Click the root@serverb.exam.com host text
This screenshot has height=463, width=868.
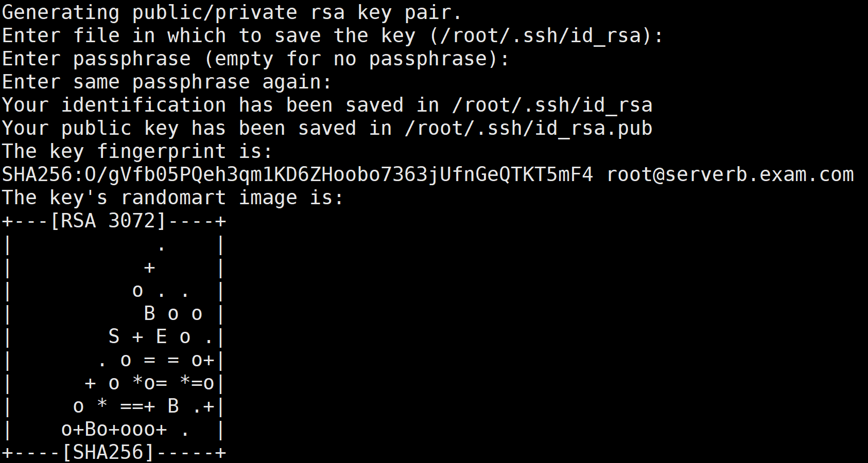730,175
